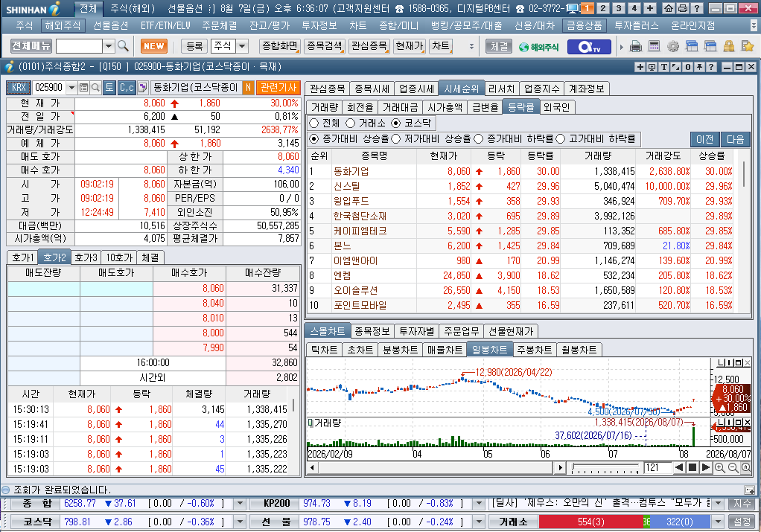The width and height of the screenshot is (761, 532).
Task: Open the 거래소 advance/decline bar dropdown
Action: coord(718,522)
